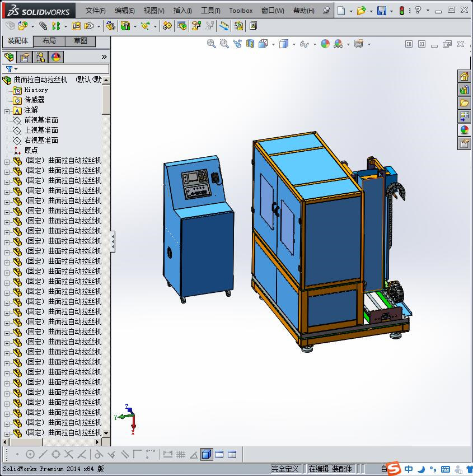
Task: Click the SolidWorks Resources home icon
Action: click(464, 77)
